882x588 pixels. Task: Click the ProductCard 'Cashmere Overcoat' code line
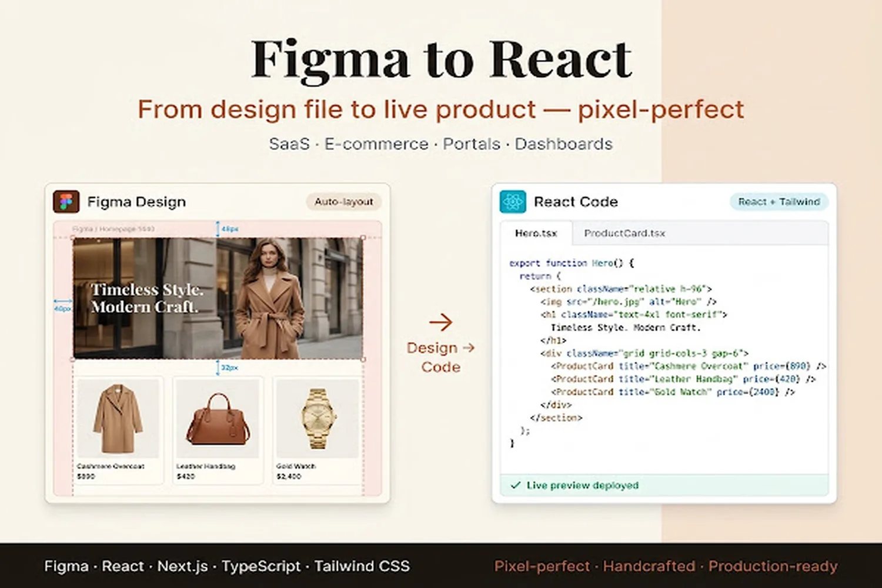[x=689, y=366]
